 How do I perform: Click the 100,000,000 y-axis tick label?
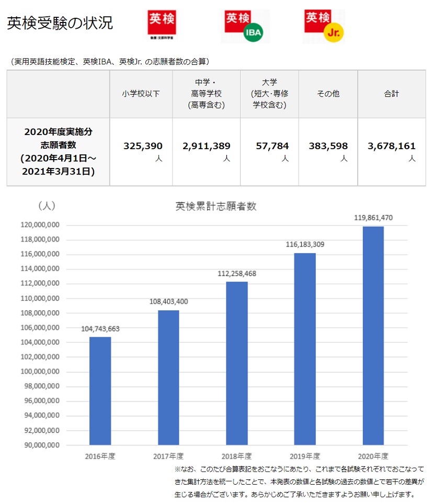[x=40, y=372]
